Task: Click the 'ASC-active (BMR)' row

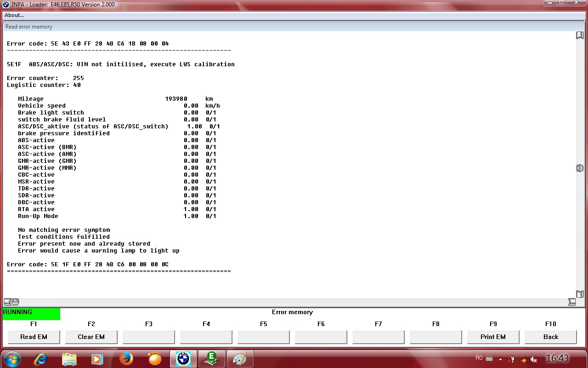Action: click(x=117, y=147)
